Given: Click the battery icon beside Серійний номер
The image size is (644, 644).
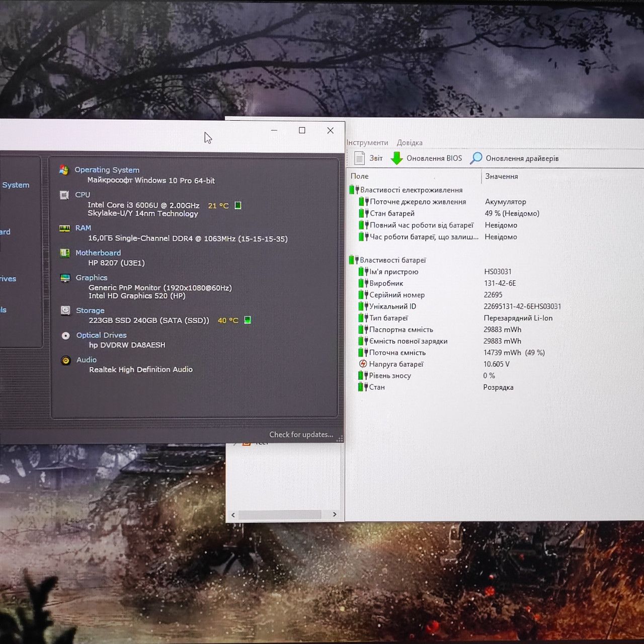Looking at the screenshot, I should (363, 295).
